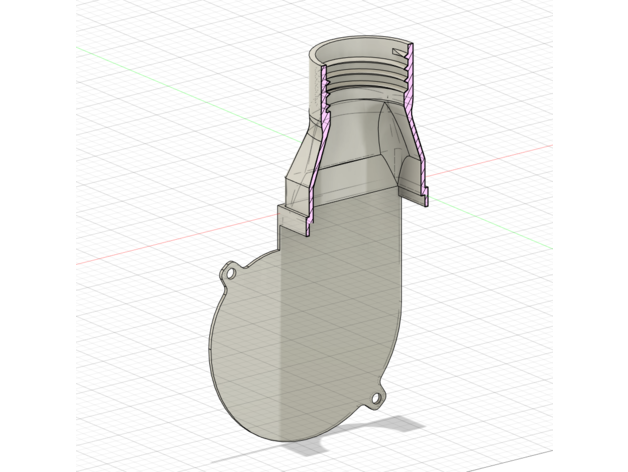Click the rectangular step on the left shoulder

[x=290, y=220]
